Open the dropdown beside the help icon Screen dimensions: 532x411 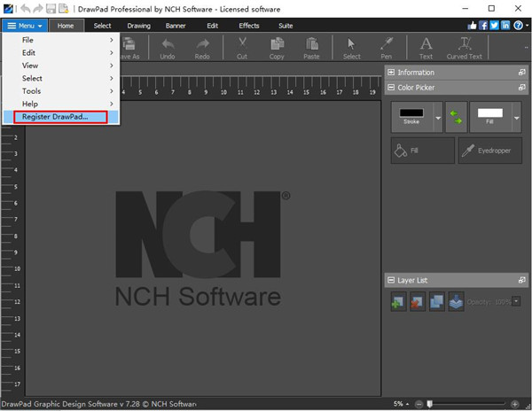point(528,26)
